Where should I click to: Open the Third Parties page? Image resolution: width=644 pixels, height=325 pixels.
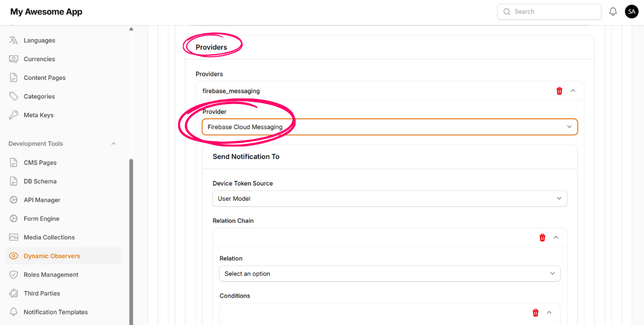pyautogui.click(x=42, y=293)
